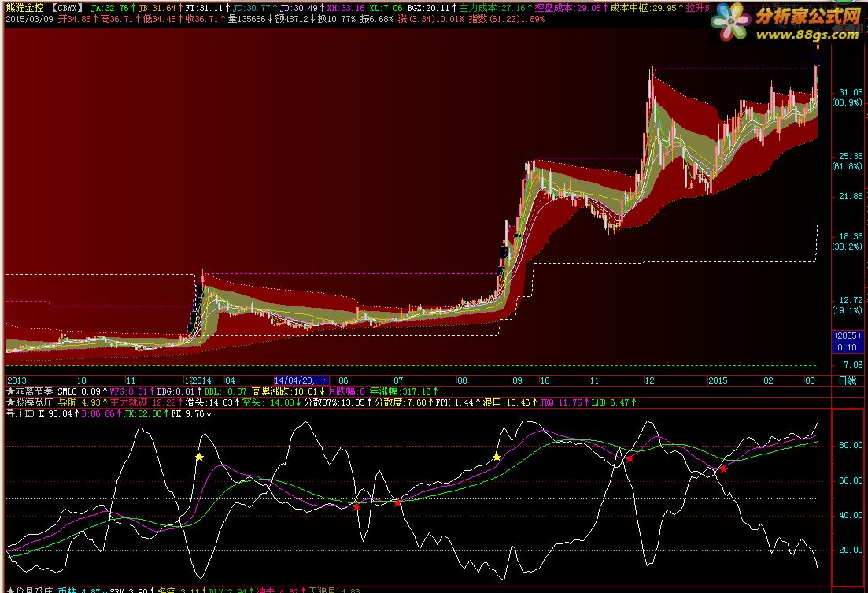Click the BDL:-0.07 value
The height and width of the screenshot is (593, 868).
(225, 391)
